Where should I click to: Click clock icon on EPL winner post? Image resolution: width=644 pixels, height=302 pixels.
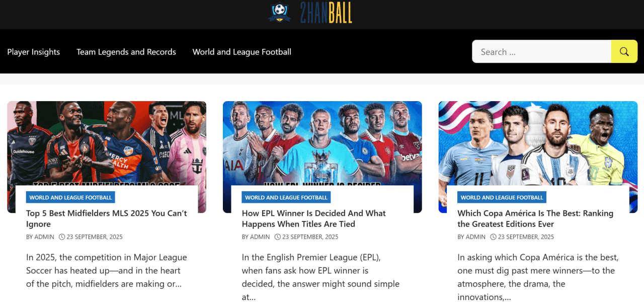(278, 237)
